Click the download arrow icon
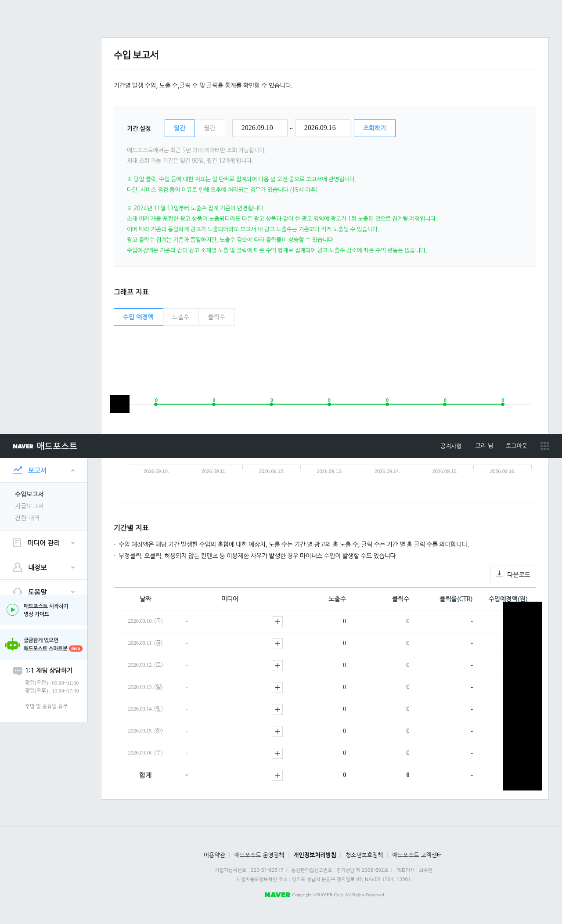 point(499,574)
